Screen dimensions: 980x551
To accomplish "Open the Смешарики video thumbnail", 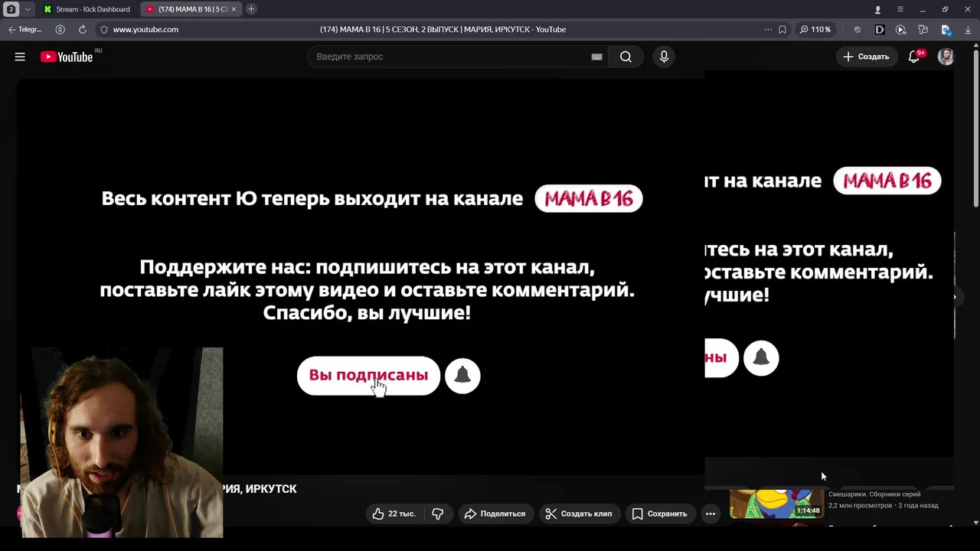I will tap(776, 504).
